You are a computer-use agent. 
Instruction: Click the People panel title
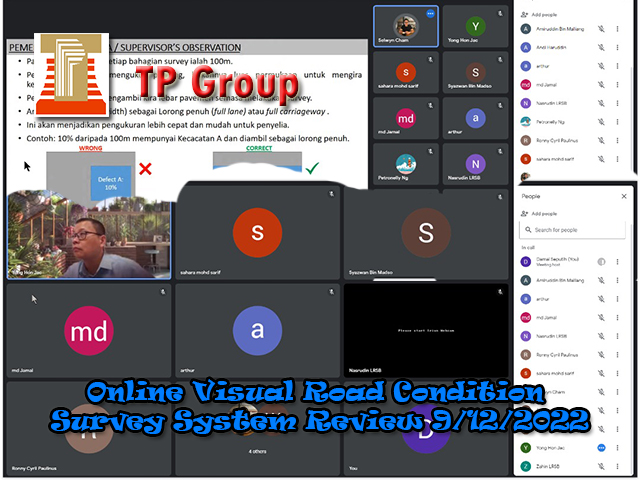pyautogui.click(x=532, y=197)
